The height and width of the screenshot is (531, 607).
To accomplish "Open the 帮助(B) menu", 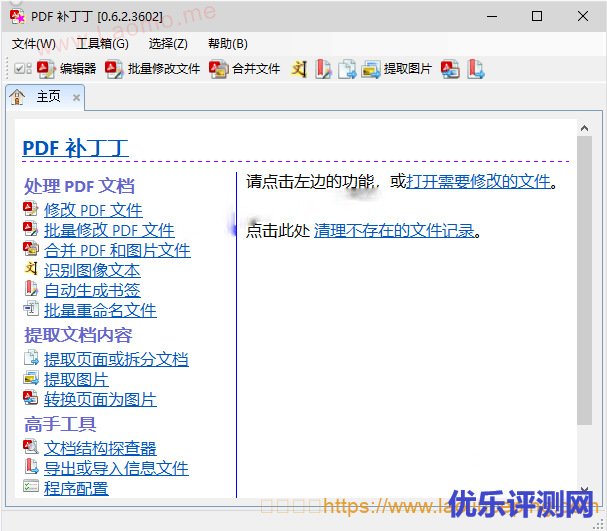I will click(228, 44).
